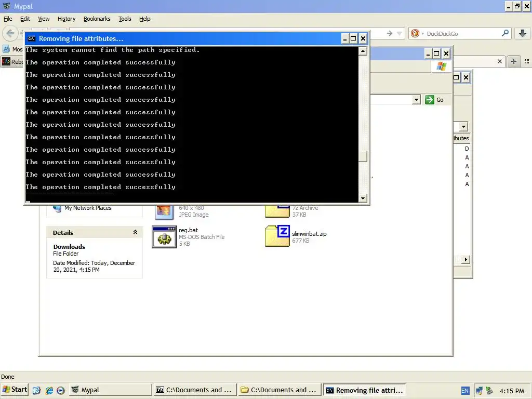Open the Edit menu
This screenshot has height=399, width=532.
coord(25,19)
